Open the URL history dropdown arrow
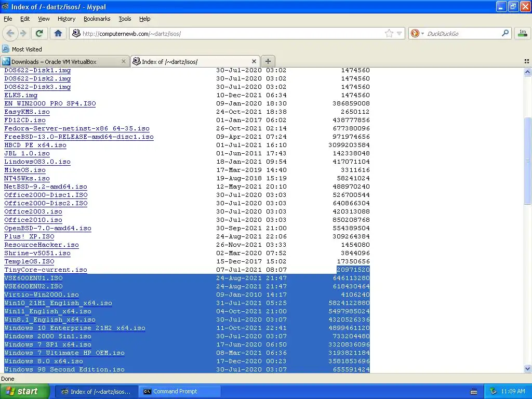This screenshot has height=399, width=532. click(400, 33)
